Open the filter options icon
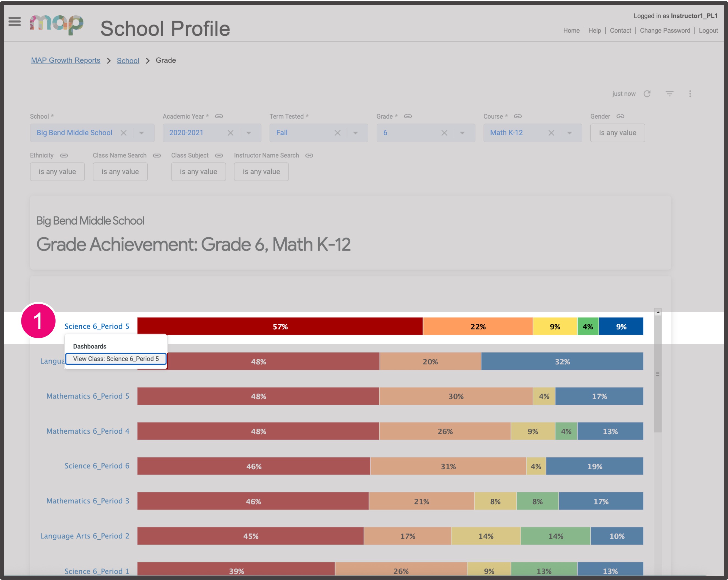The width and height of the screenshot is (728, 580). [669, 94]
